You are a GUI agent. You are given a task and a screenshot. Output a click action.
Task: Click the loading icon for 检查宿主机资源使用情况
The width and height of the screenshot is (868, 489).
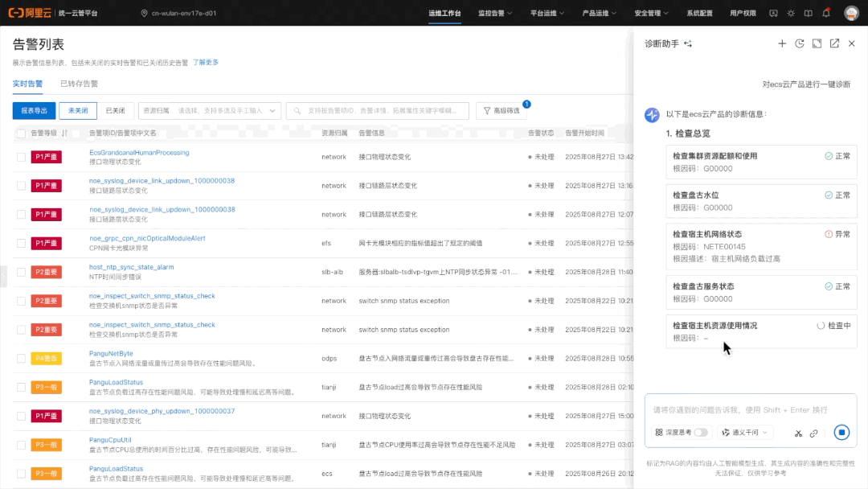click(821, 326)
